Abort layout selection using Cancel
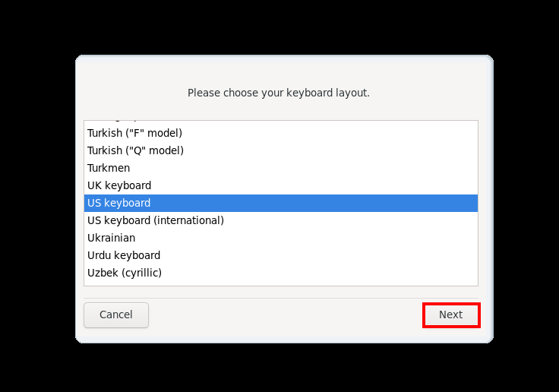This screenshot has height=392, width=559. coord(116,315)
